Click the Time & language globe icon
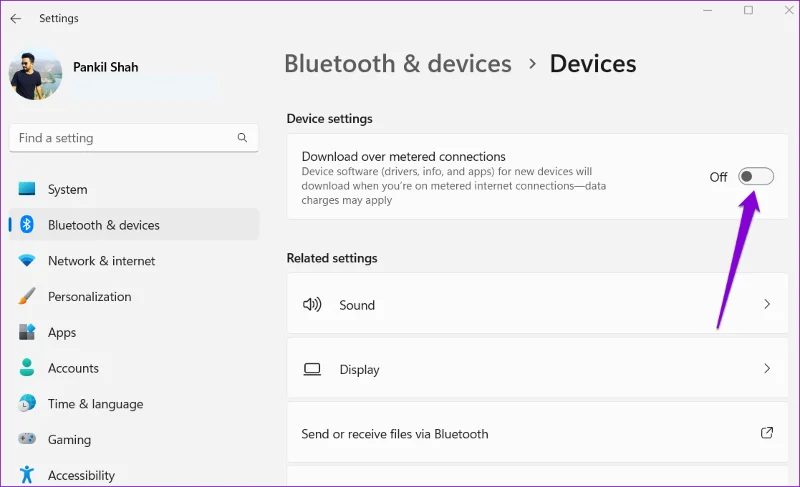Screen dimensions: 800x487 pos(27,403)
